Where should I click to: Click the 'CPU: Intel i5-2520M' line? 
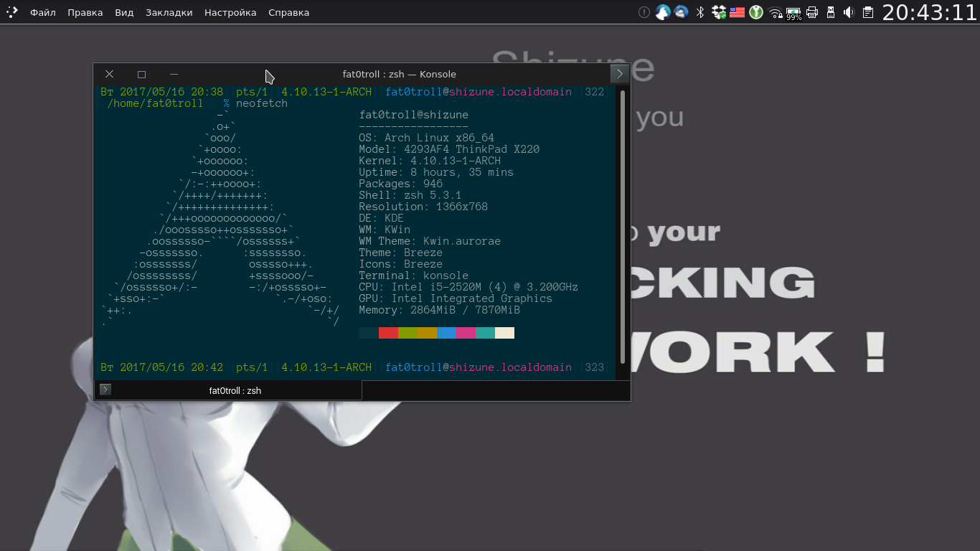coord(468,287)
